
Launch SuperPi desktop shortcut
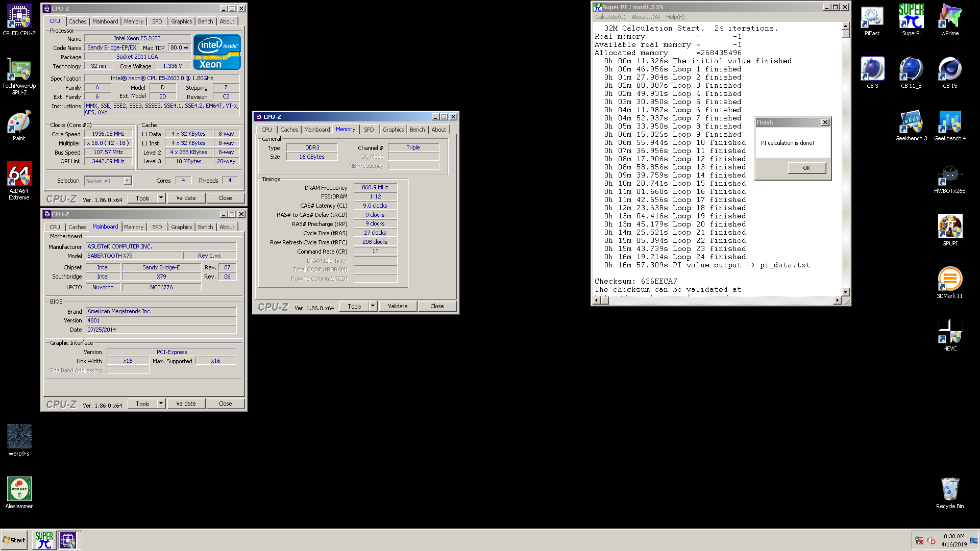(911, 20)
